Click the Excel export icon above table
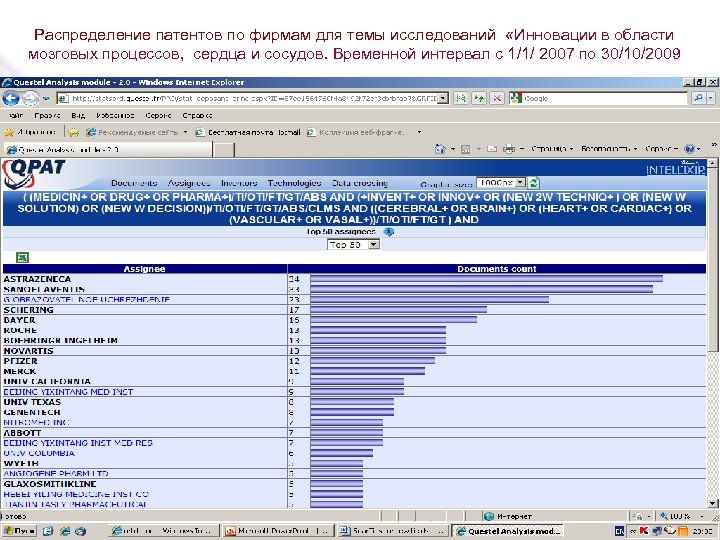Viewport: 720px width, 540px height. (x=22, y=258)
